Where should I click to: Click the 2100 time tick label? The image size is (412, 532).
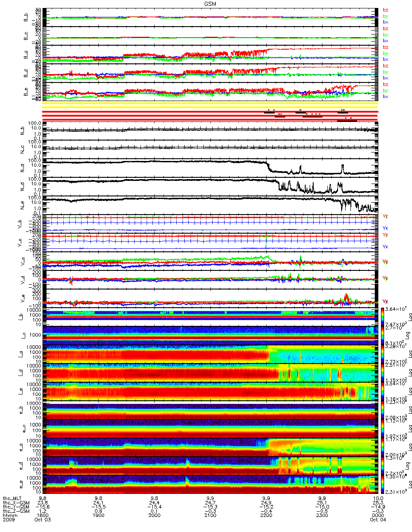click(x=210, y=516)
